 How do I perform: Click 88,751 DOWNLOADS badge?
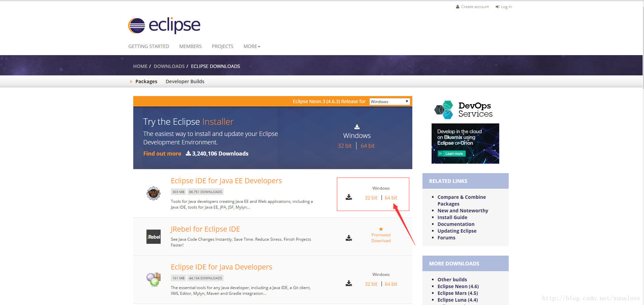[x=206, y=192]
